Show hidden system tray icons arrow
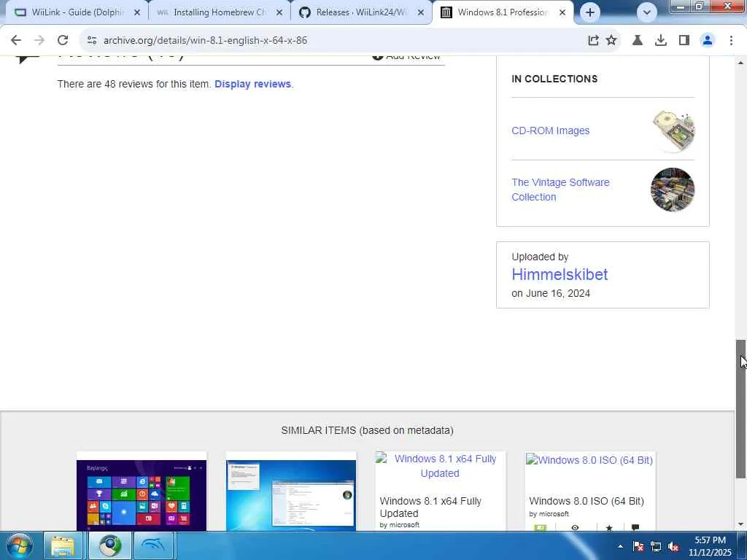 pos(620,547)
